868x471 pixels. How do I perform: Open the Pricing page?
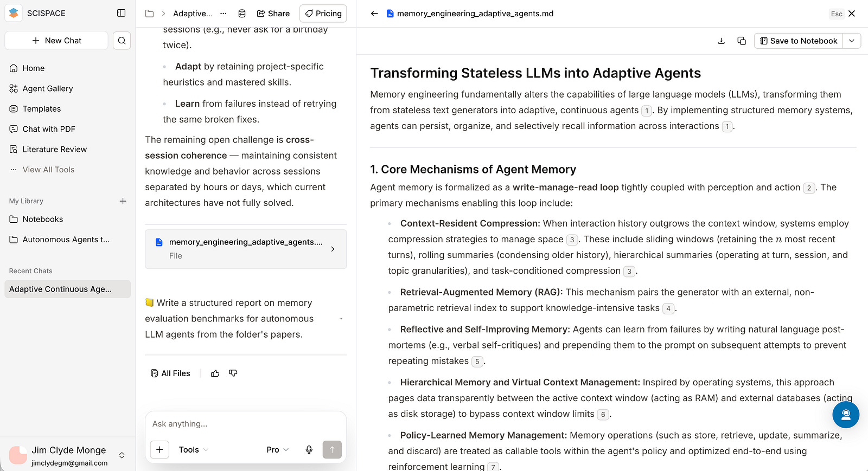pos(323,14)
